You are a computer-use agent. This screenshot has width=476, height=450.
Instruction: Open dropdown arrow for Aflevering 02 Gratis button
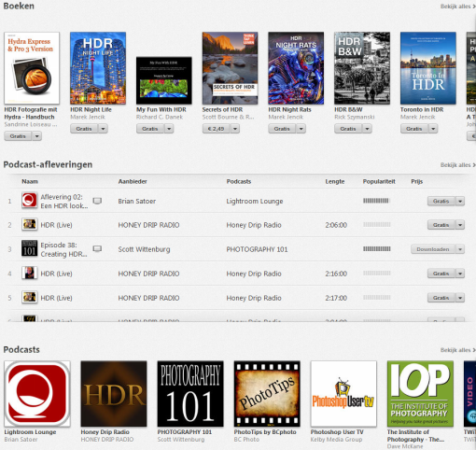pyautogui.click(x=460, y=201)
